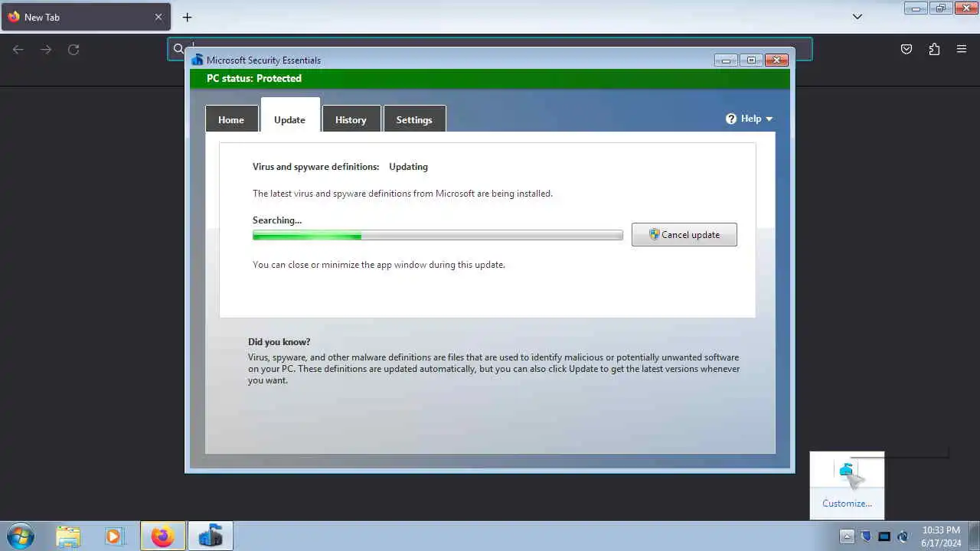Close the New Tab in Firefox
Screen dimensions: 980x551
pyautogui.click(x=158, y=17)
